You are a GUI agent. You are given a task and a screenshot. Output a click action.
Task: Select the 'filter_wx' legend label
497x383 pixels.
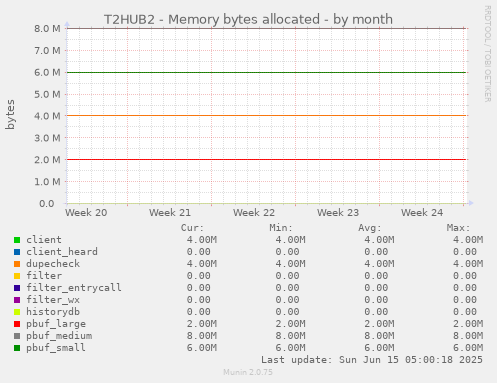pos(53,300)
